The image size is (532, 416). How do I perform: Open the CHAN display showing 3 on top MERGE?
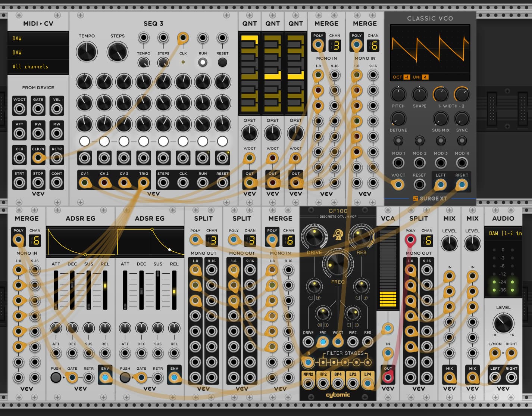(x=335, y=46)
